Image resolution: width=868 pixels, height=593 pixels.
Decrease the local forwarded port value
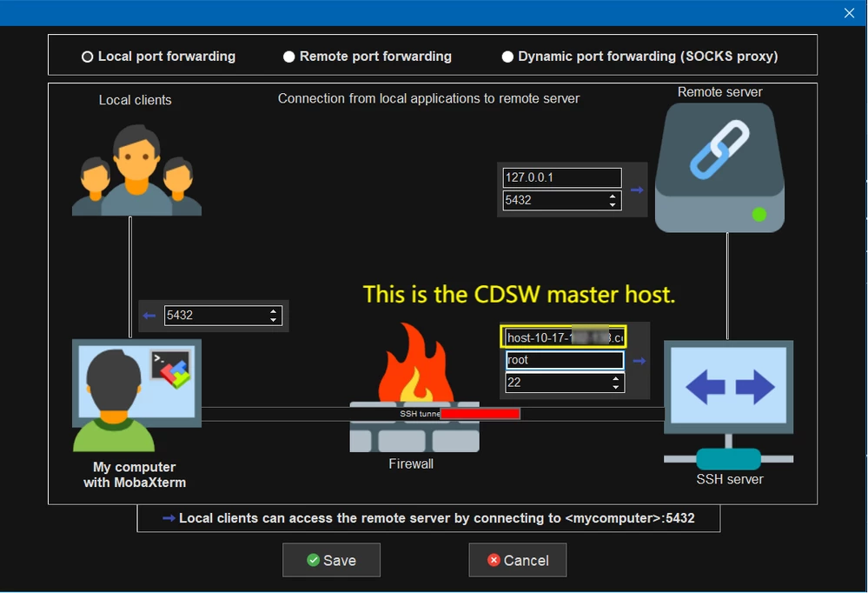[273, 320]
